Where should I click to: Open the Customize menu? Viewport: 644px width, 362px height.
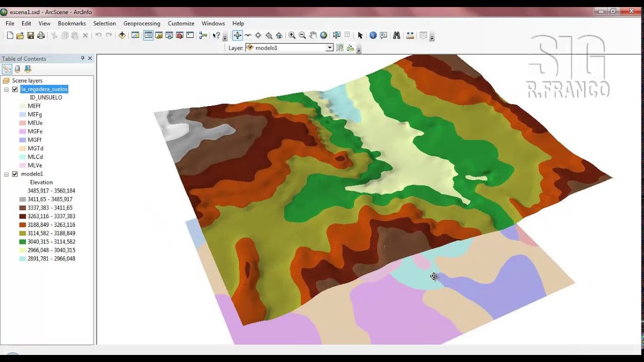pyautogui.click(x=181, y=24)
